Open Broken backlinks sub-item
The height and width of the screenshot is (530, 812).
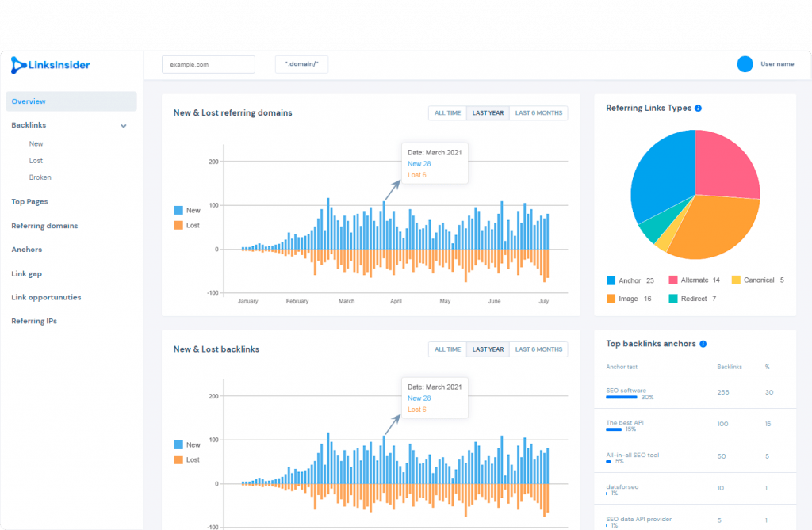pos(40,177)
